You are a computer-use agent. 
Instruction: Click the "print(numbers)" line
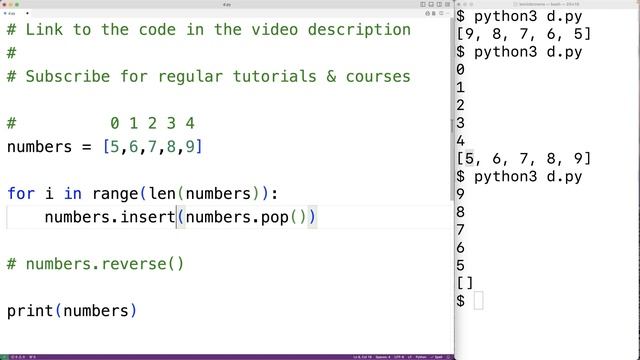72,311
